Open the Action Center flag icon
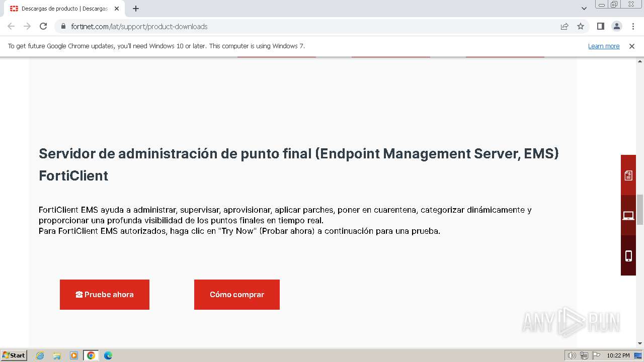The image size is (644, 362). 596,355
